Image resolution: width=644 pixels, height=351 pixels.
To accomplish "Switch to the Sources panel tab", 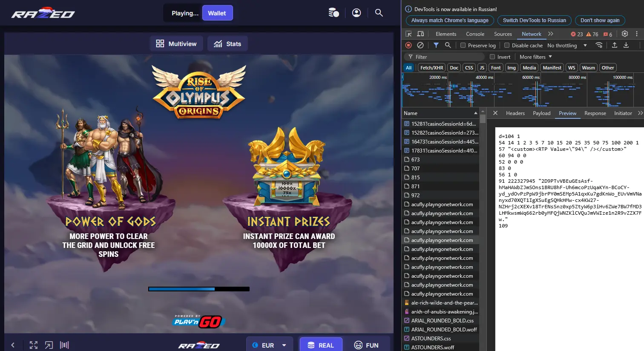I will pyautogui.click(x=503, y=34).
